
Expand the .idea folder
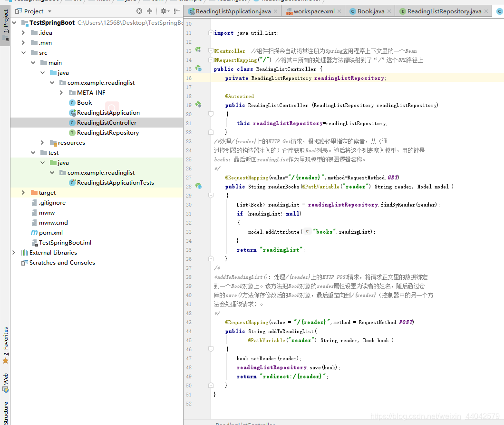pos(23,32)
